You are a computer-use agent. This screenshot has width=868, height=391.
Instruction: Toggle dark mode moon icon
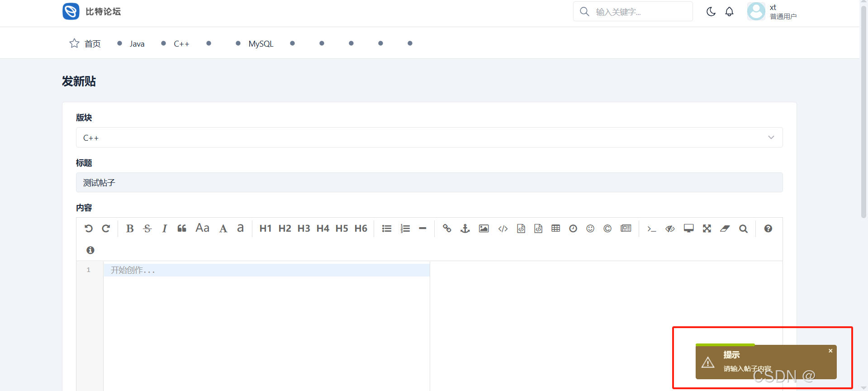tap(711, 12)
